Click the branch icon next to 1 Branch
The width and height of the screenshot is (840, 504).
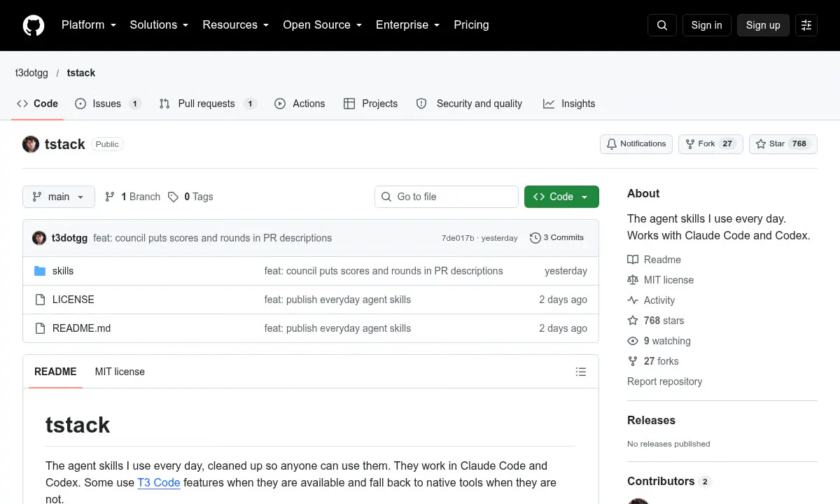coord(110,197)
